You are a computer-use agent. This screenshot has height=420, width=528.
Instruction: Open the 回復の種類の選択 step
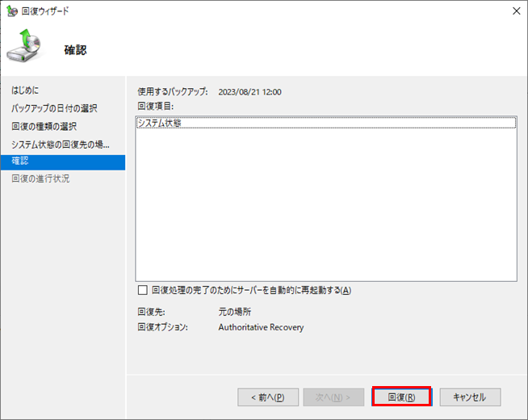pos(44,126)
